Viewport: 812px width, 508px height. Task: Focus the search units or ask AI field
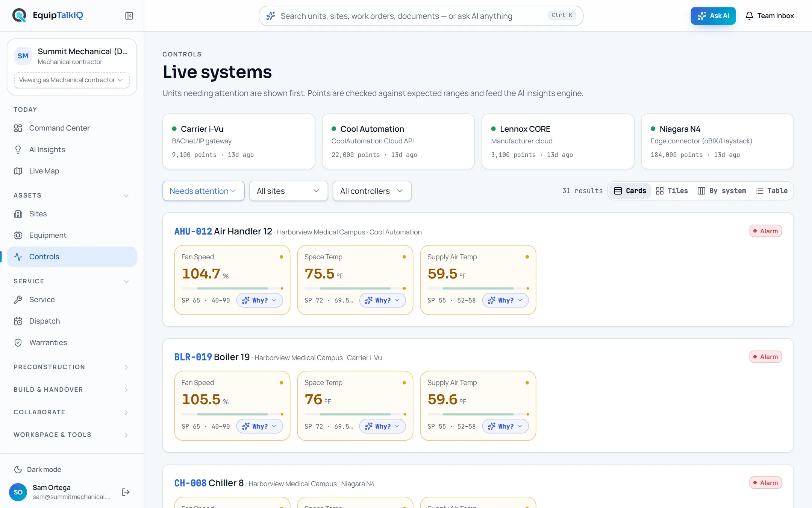point(421,16)
